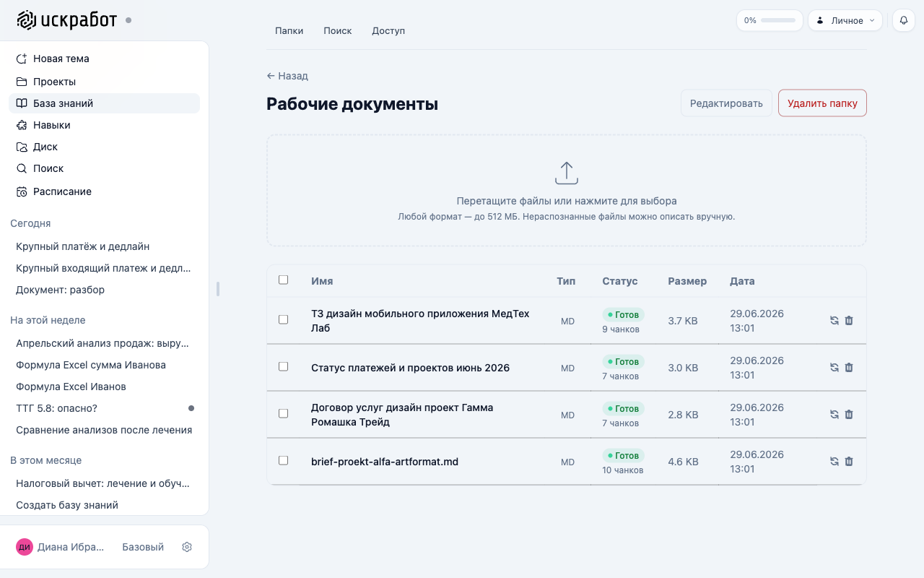Viewport: 924px width, 578px height.
Task: Click the ДИ user avatar
Action: point(25,547)
